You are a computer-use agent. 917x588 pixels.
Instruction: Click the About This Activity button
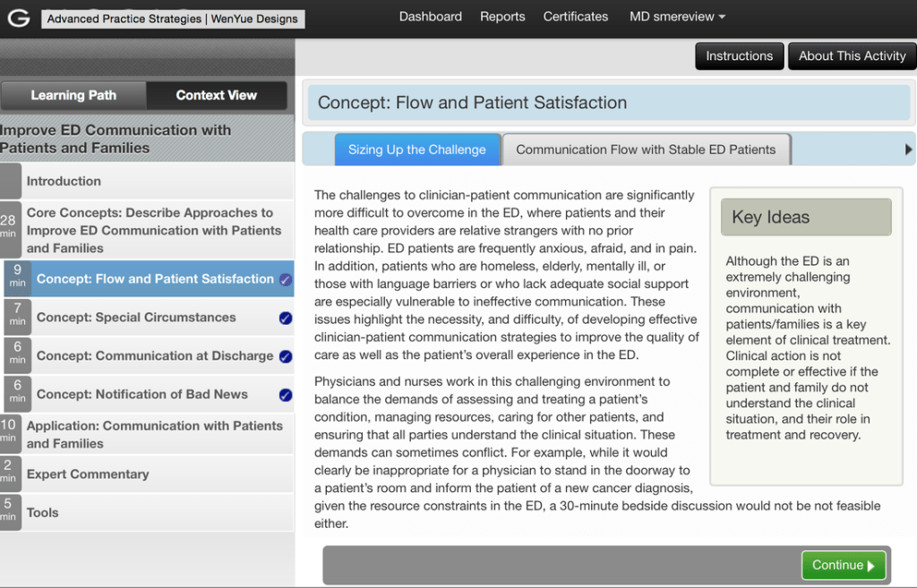click(852, 55)
